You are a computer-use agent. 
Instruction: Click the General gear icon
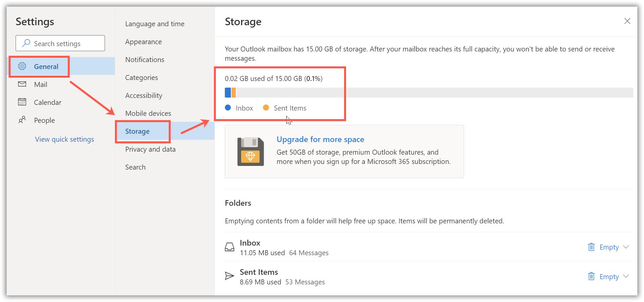point(22,66)
